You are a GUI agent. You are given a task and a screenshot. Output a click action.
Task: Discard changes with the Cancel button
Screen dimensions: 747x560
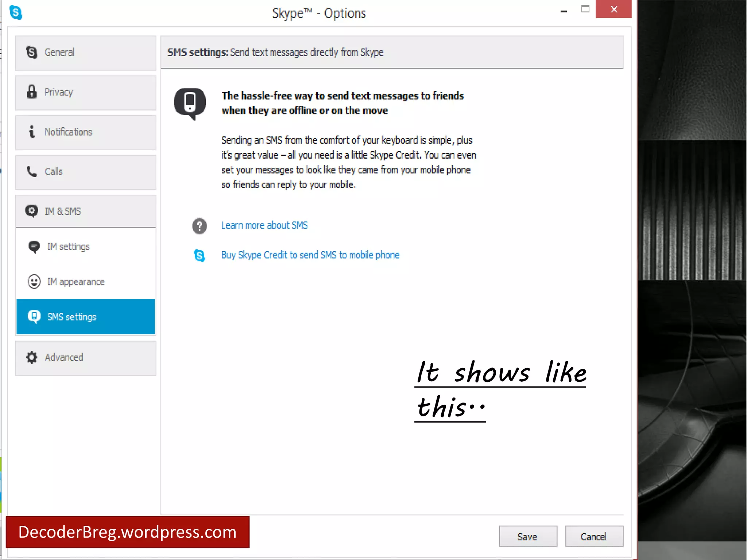click(x=594, y=536)
